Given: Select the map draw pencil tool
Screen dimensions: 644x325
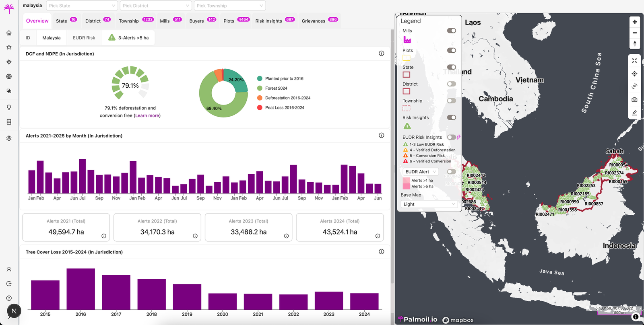Looking at the screenshot, I should point(634,113).
